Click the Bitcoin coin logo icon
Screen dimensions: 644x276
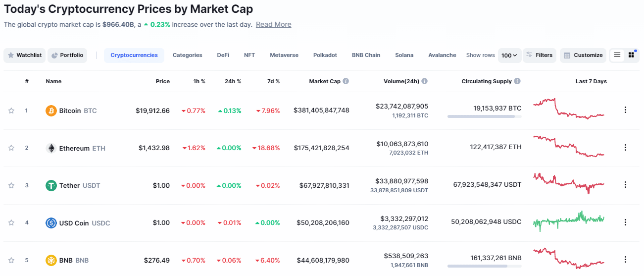point(51,110)
